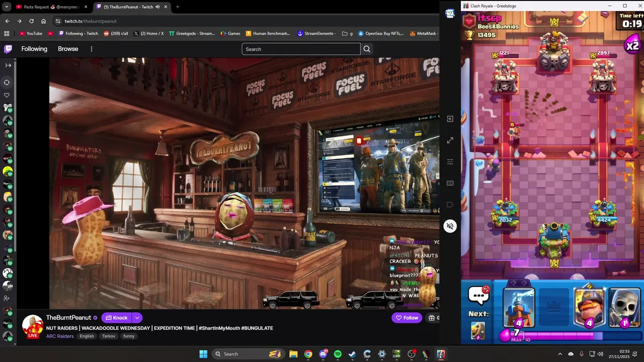Image resolution: width=644 pixels, height=362 pixels.
Task: View site information for twitch.tv
Action: tap(58, 21)
